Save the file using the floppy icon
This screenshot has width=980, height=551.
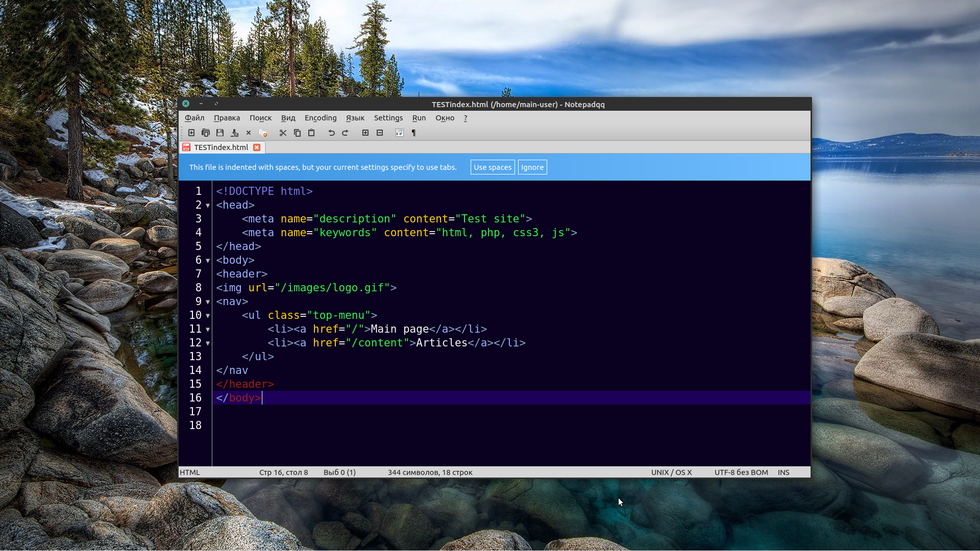click(x=220, y=133)
